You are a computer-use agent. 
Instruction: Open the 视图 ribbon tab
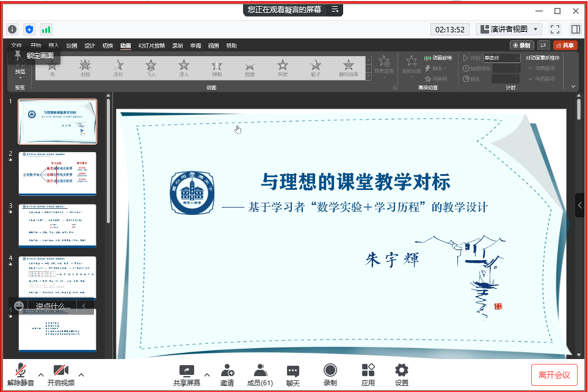point(213,45)
